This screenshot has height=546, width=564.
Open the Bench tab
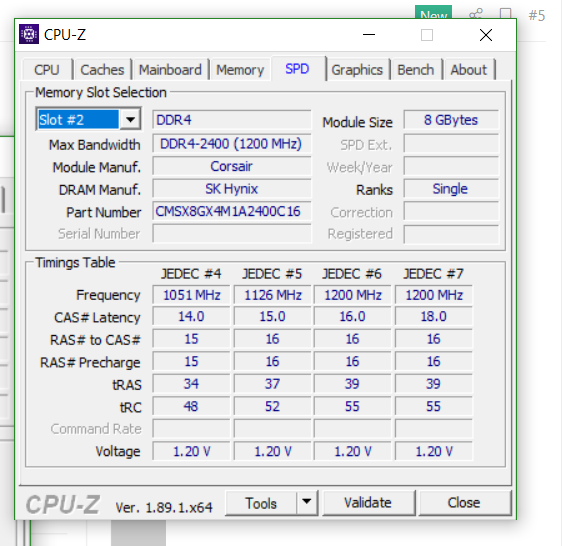click(415, 70)
